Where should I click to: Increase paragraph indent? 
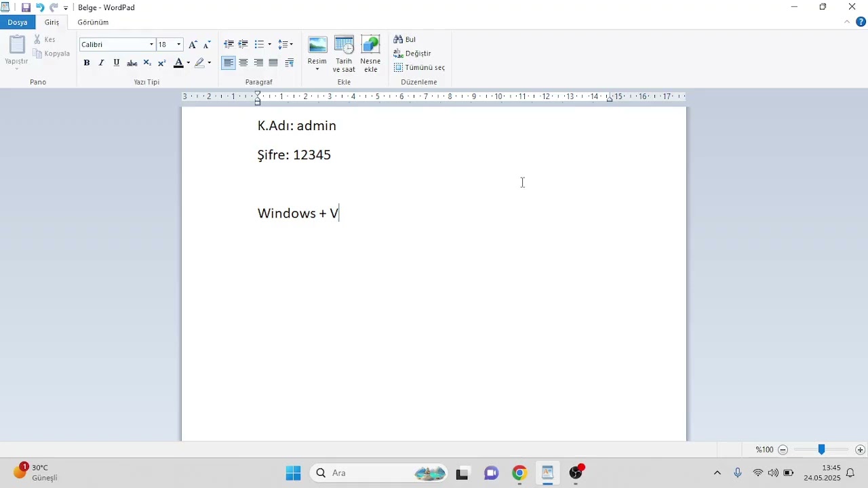pyautogui.click(x=243, y=45)
